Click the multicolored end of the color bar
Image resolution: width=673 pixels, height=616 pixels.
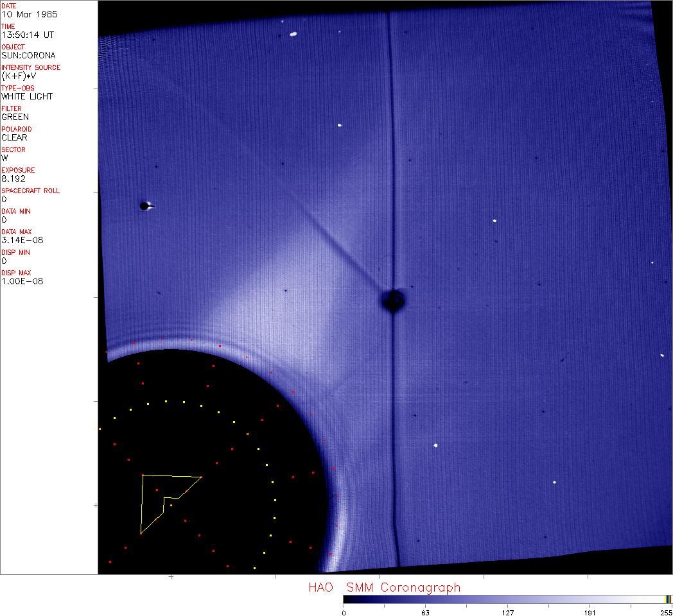[x=668, y=599]
